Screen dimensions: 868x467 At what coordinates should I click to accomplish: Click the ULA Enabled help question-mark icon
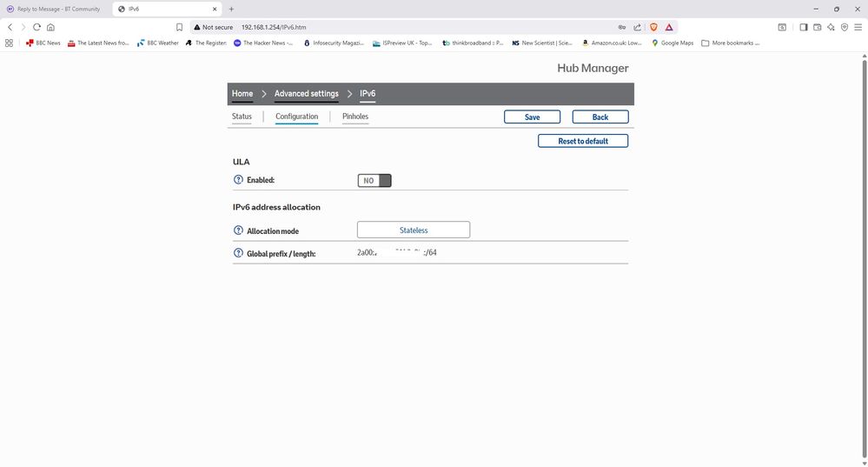[x=238, y=180]
